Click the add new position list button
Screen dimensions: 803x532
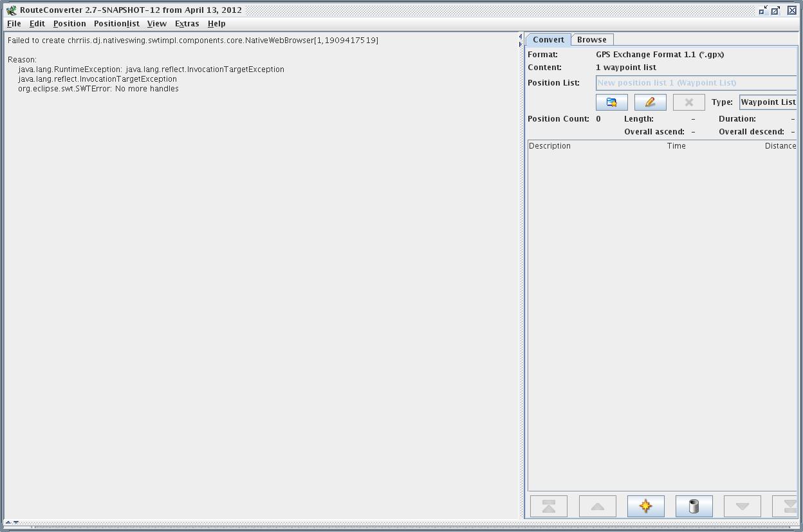[611, 102]
